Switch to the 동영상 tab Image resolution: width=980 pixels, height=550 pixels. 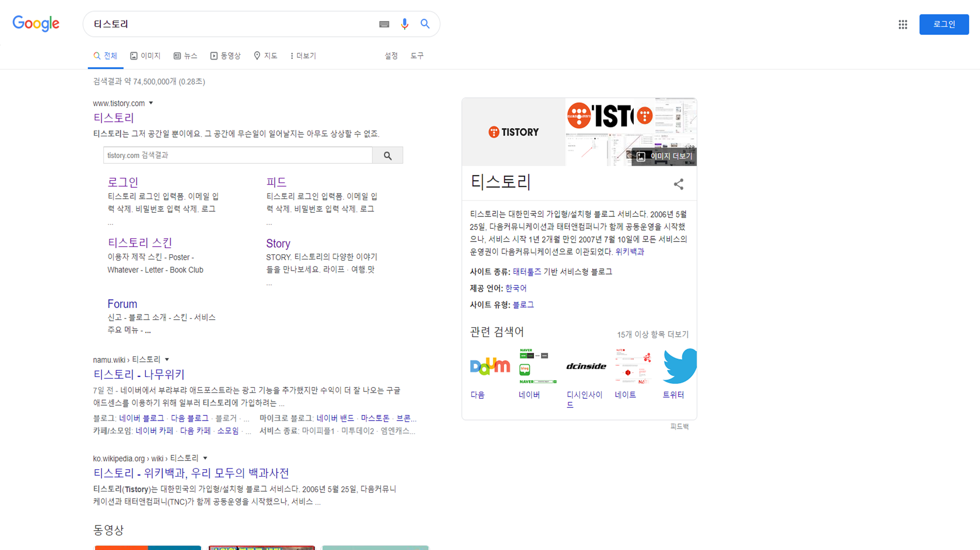click(225, 56)
